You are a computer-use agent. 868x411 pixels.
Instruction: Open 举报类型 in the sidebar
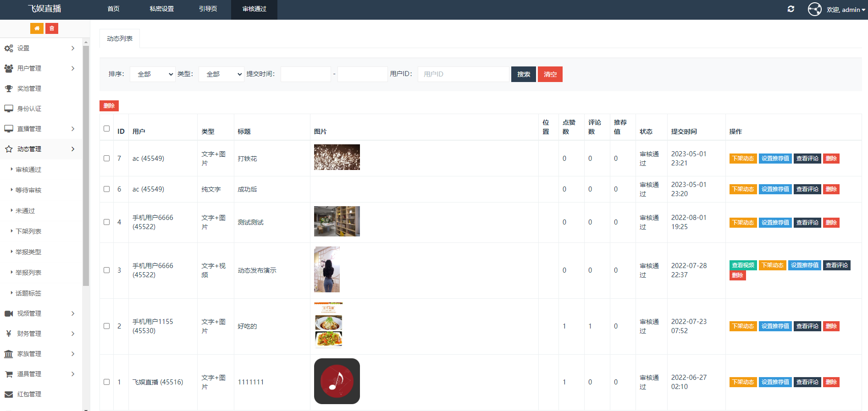tap(28, 252)
